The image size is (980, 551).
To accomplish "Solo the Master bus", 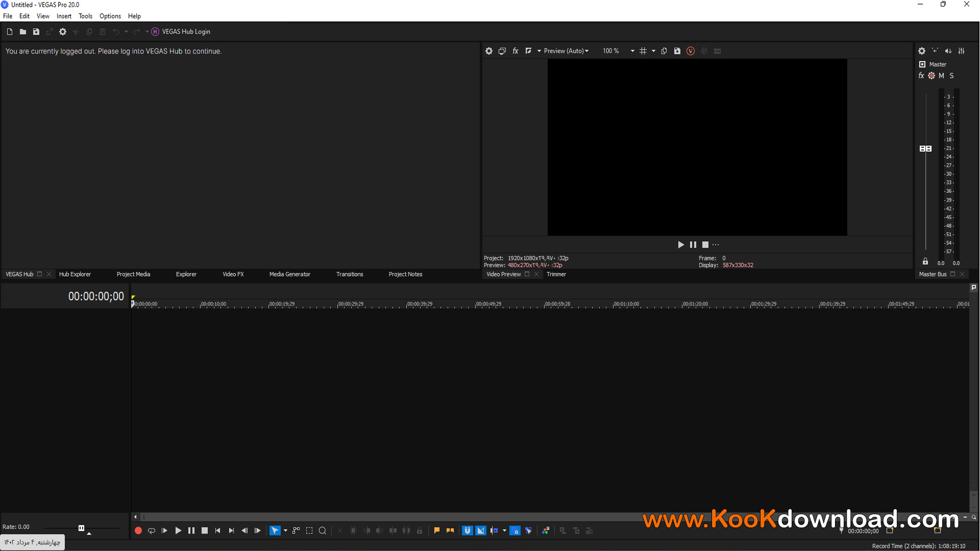I will point(951,76).
